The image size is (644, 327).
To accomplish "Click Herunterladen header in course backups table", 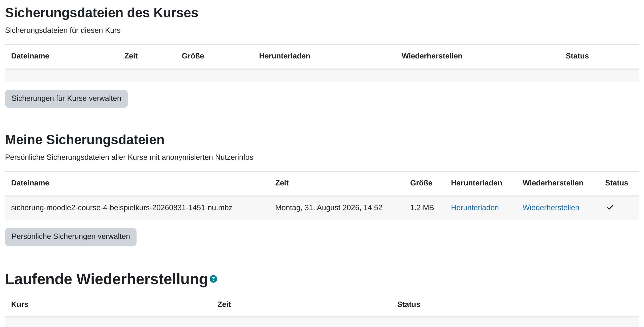I will pos(285,56).
